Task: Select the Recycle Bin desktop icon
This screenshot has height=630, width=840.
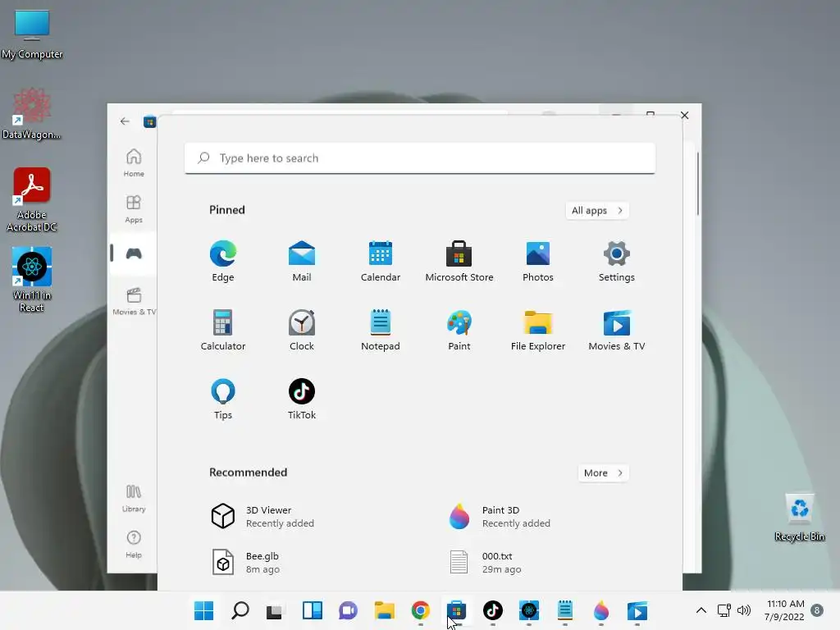Action: tap(800, 518)
